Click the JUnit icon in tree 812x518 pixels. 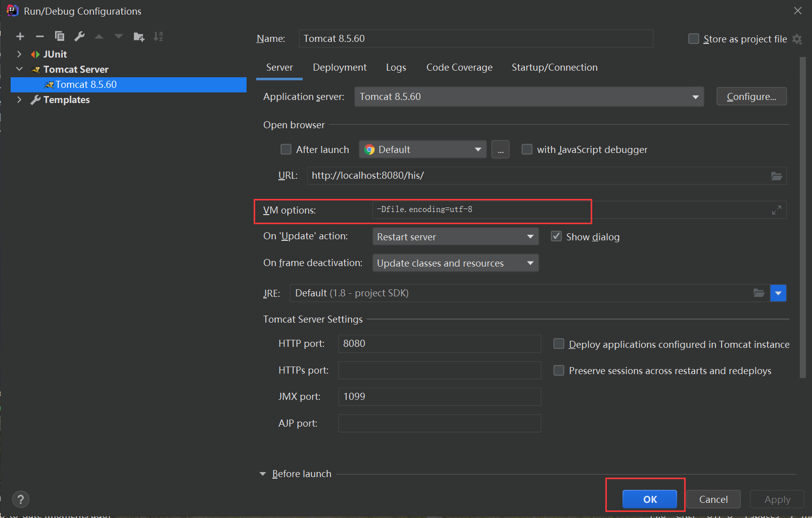35,54
